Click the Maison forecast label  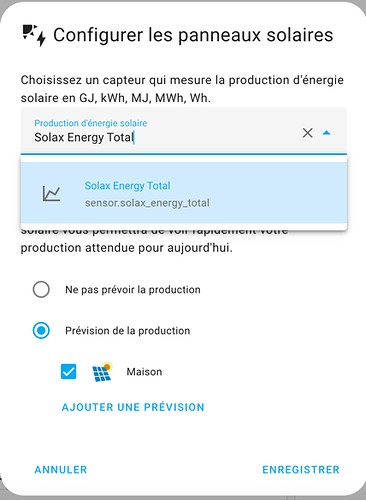tap(144, 372)
